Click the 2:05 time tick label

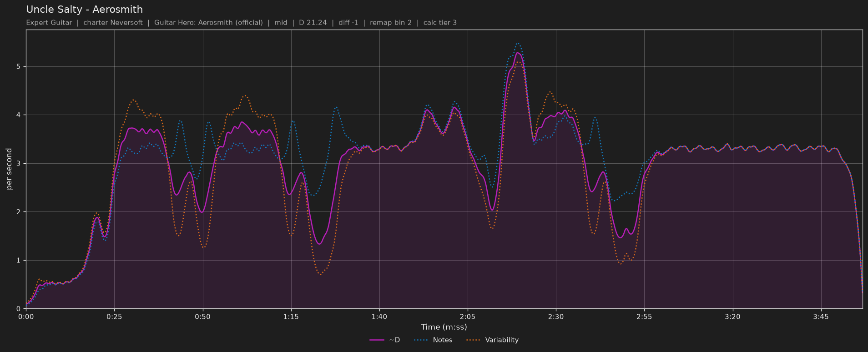point(468,317)
